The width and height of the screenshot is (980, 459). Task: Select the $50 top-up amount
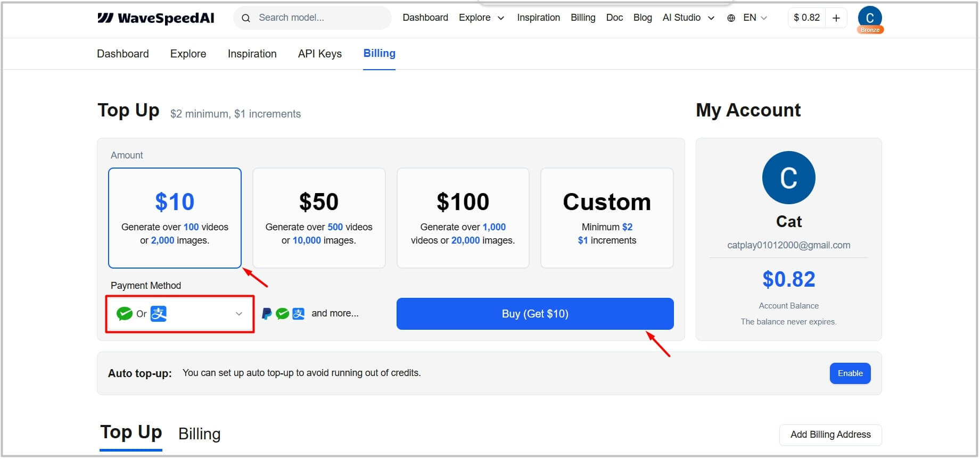319,218
